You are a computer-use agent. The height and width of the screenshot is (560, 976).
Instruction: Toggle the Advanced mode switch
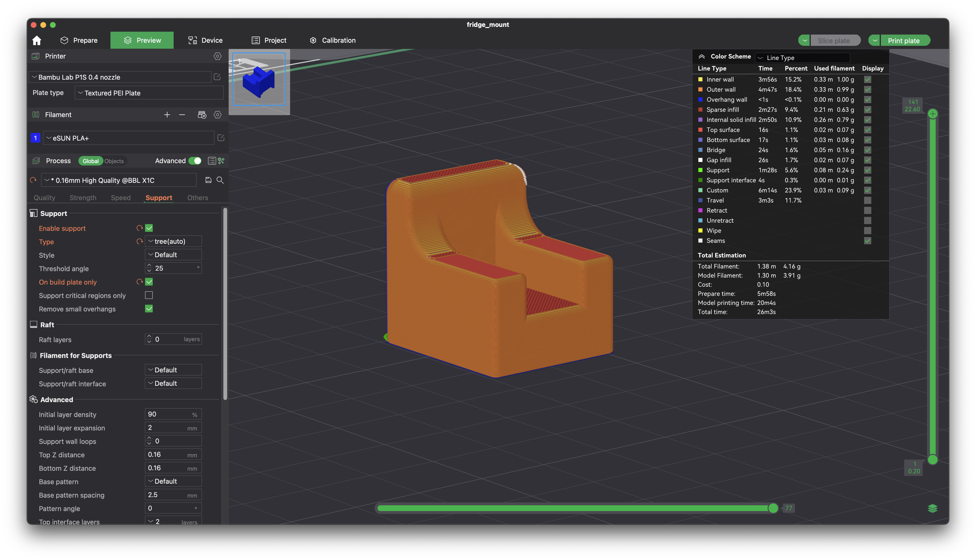[x=195, y=161]
